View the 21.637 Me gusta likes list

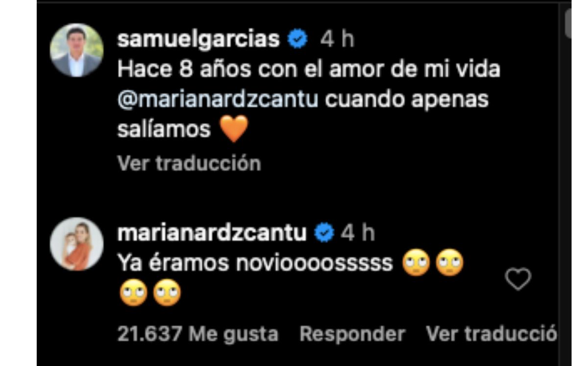click(198, 334)
